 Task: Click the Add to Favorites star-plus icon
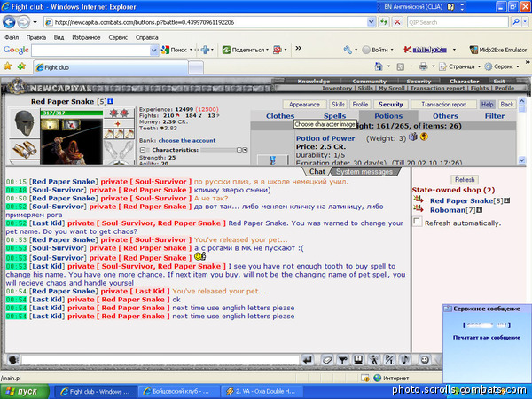(x=21, y=66)
